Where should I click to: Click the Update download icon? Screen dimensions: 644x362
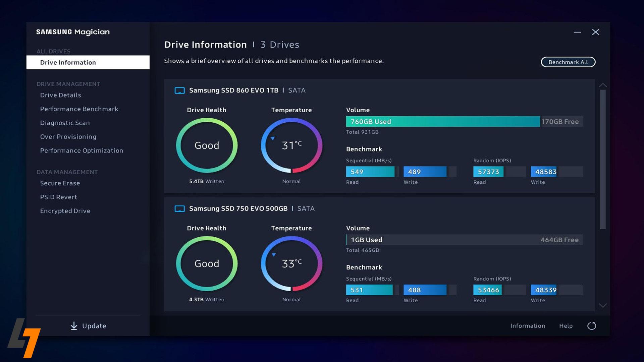click(74, 326)
